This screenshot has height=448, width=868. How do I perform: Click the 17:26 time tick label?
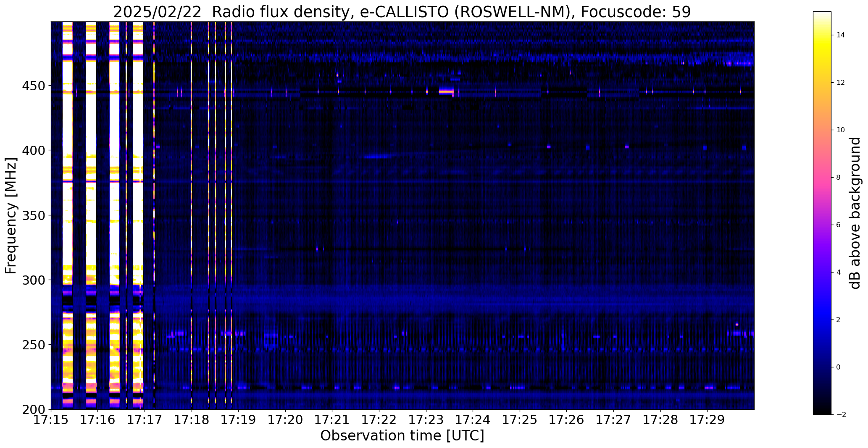pos(567,420)
